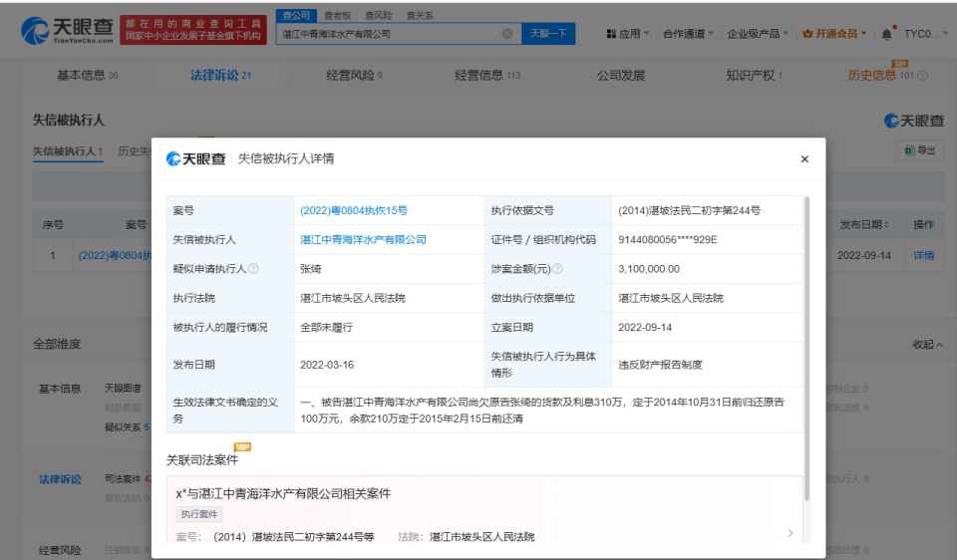Open case number link (2022)粤0804执恢15号 in dialog
Image resolution: width=957 pixels, height=560 pixels.
[353, 210]
